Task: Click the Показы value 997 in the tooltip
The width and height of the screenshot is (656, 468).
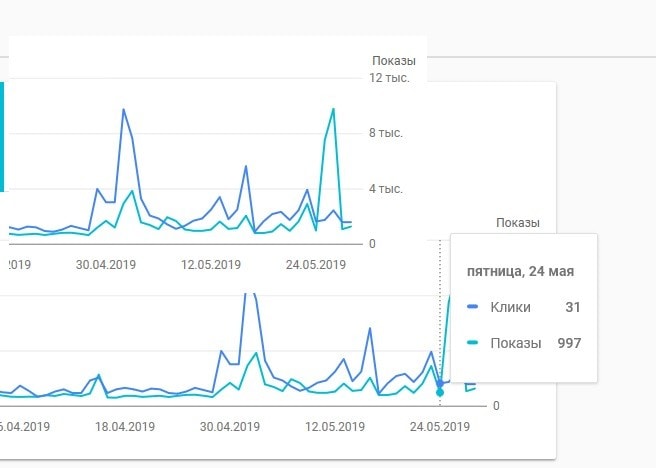Action: coord(569,343)
